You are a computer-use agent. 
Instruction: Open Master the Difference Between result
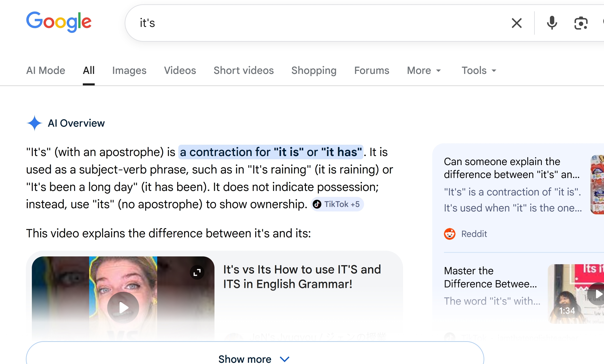click(x=490, y=277)
